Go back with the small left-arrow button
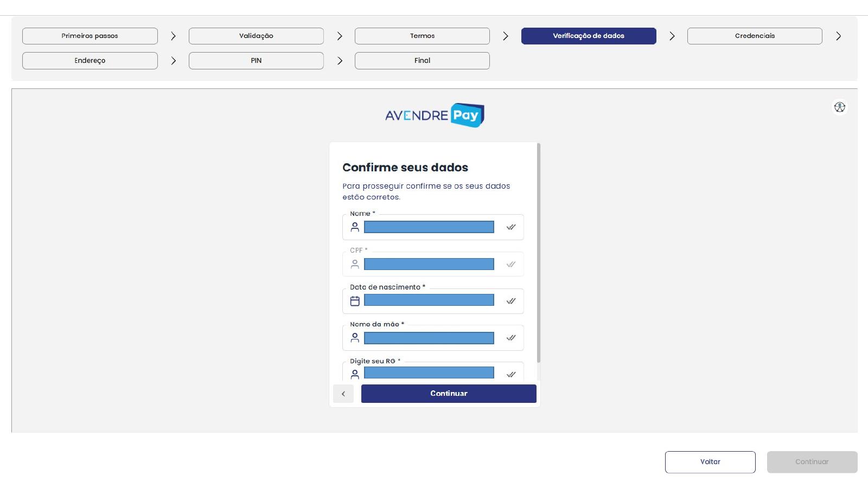The height and width of the screenshot is (488, 868). point(343,394)
